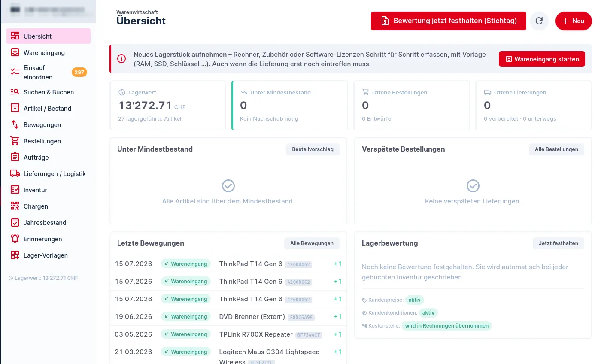
Task: Select the TPLink R700X Repeater row
Action: pyautogui.click(x=228, y=334)
